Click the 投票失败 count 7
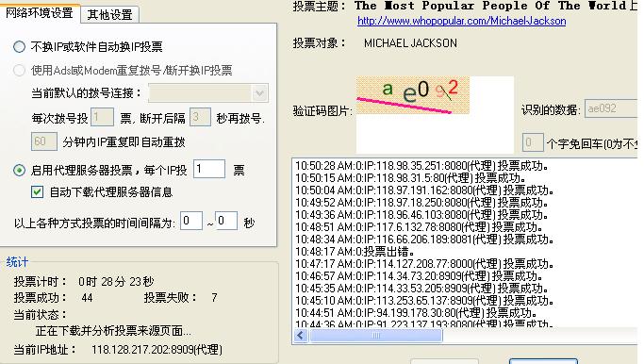The image size is (644, 364). tap(214, 298)
